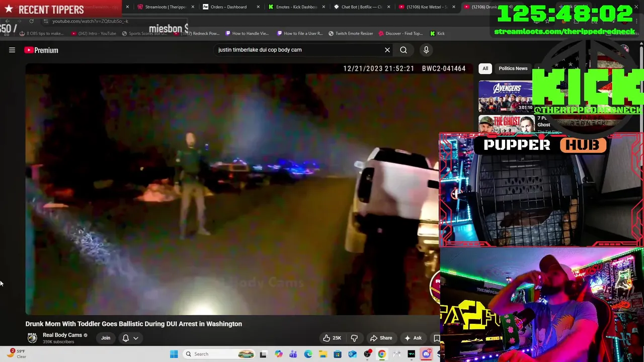Screen dimensions: 644x362
Task: Clear the YouTube search query
Action: click(x=387, y=50)
